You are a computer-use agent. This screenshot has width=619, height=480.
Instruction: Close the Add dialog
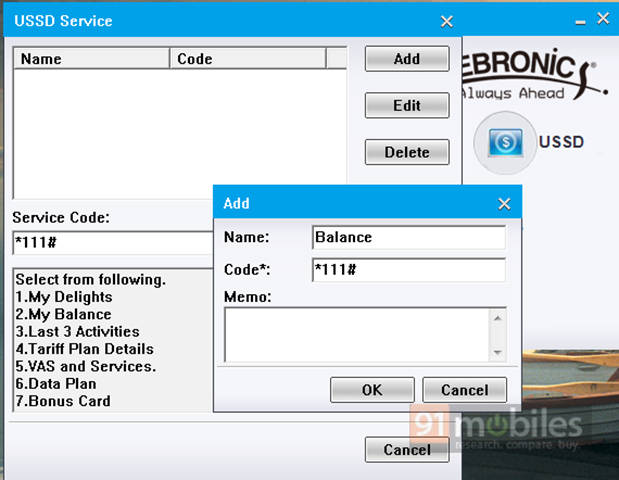[504, 204]
